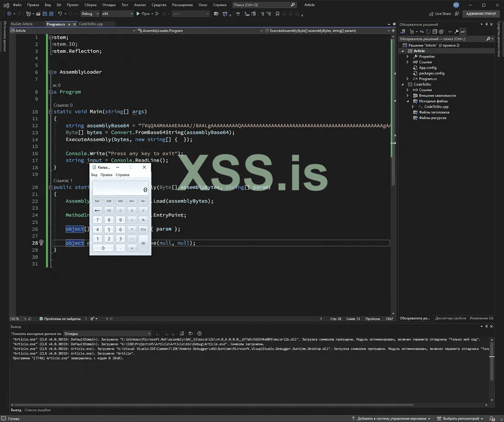Toggle word wrap in the Output panel toolbar
The width and height of the screenshot is (504, 422).
(190, 334)
